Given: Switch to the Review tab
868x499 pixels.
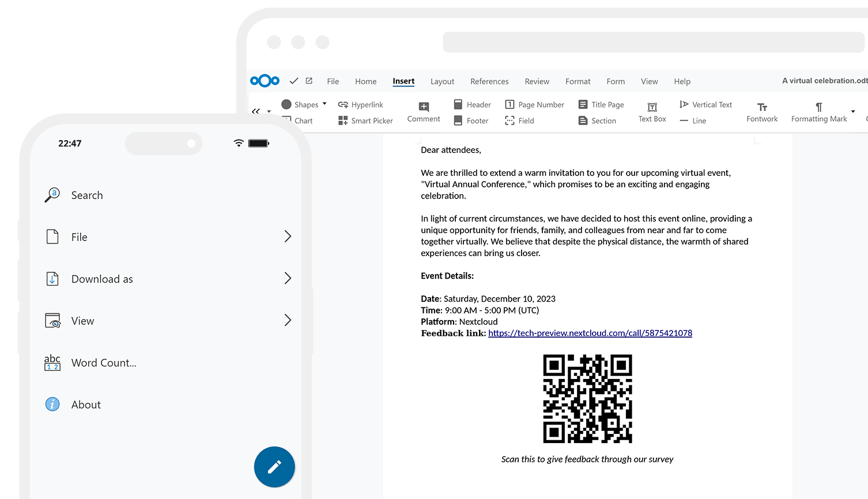Looking at the screenshot, I should coord(537,81).
